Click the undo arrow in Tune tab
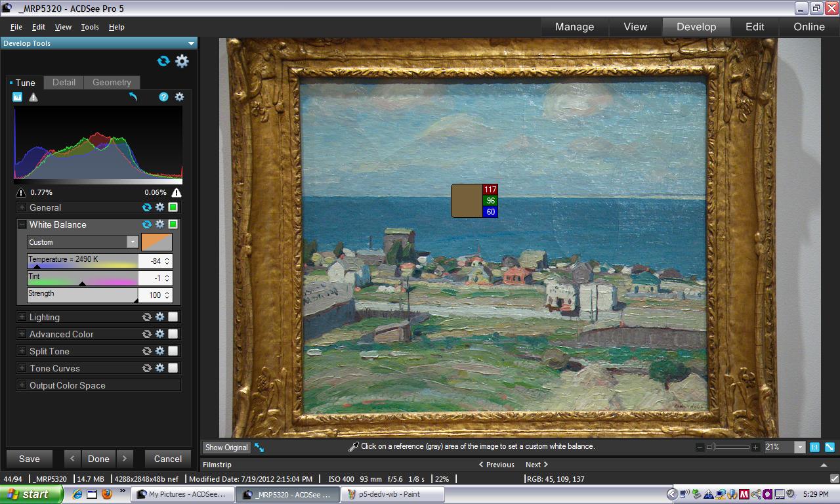The image size is (840, 504). pyautogui.click(x=133, y=97)
